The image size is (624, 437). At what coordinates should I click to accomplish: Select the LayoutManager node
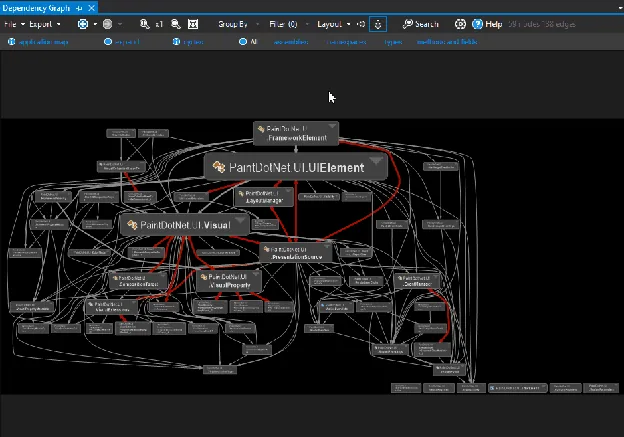point(264,197)
